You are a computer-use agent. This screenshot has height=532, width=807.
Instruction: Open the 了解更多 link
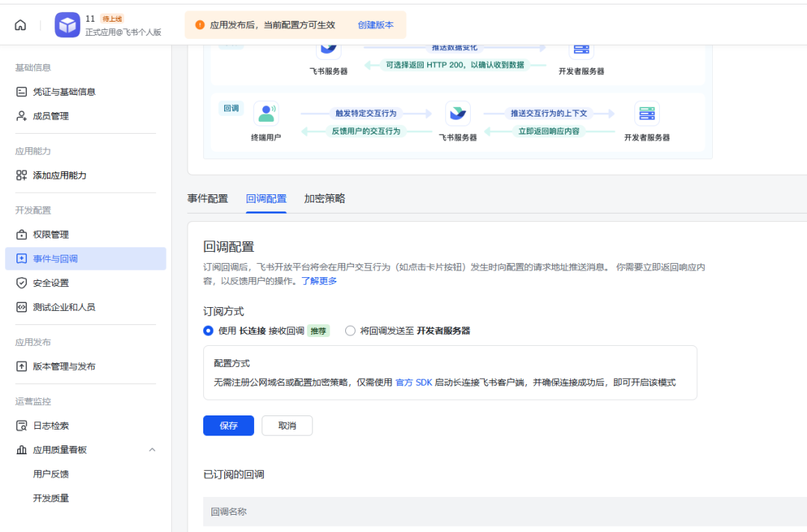321,281
